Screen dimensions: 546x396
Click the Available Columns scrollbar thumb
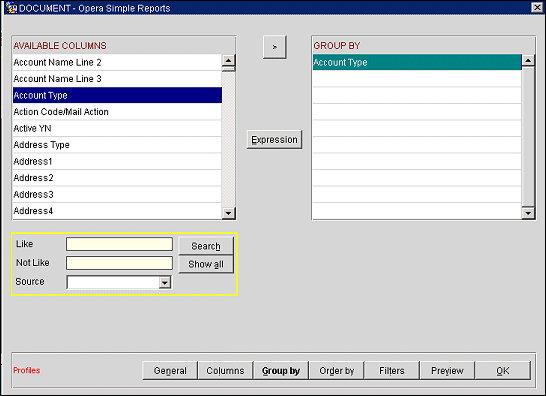tap(228, 69)
